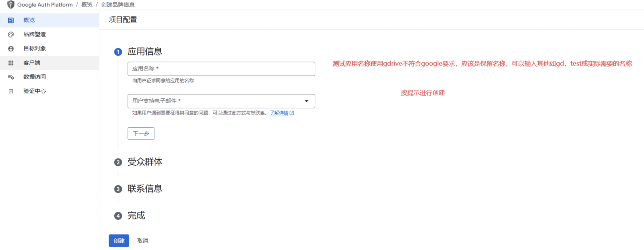Click the hint text 向用户征求同意的应用的名称
The width and height of the screenshot is (644, 250).
[x=163, y=81]
